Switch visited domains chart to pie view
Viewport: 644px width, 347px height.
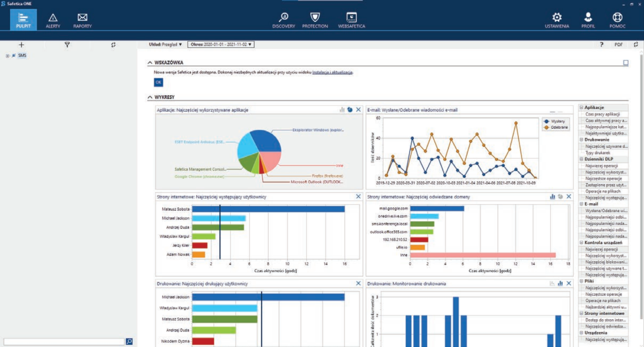click(x=560, y=197)
